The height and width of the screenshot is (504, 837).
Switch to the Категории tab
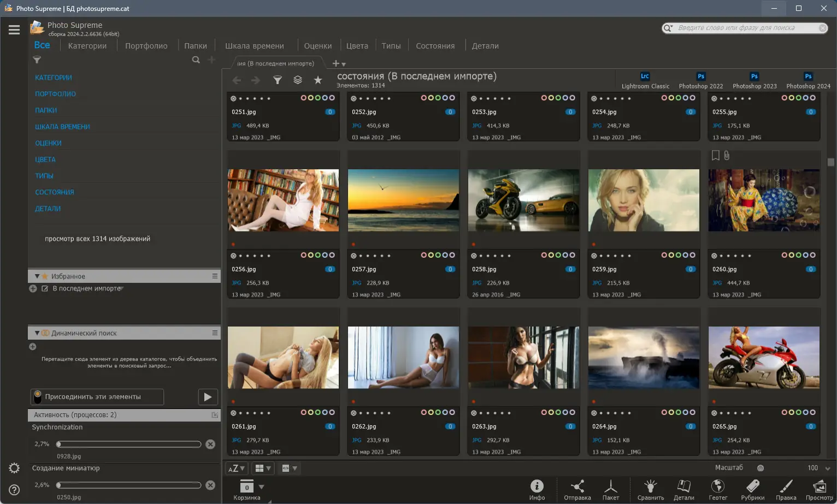87,46
